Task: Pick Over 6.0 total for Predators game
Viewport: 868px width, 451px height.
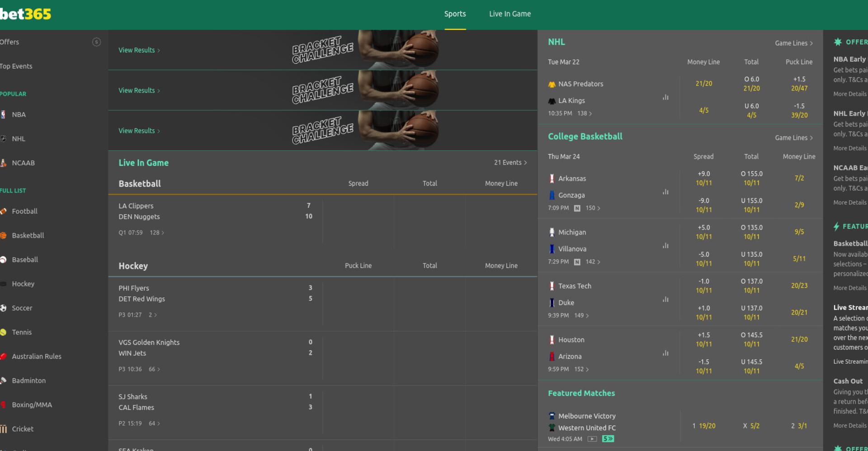Action: pos(751,84)
